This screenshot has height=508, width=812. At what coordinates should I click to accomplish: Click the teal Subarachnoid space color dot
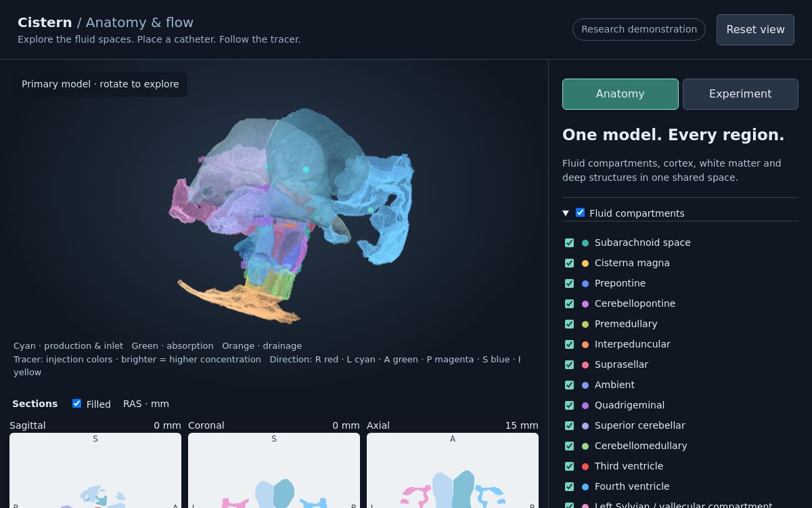click(x=585, y=243)
